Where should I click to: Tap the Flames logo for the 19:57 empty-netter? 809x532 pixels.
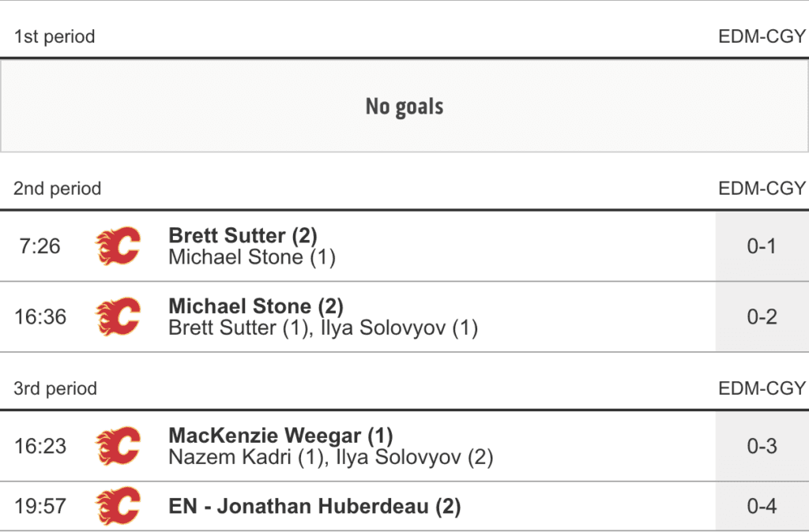click(x=119, y=506)
